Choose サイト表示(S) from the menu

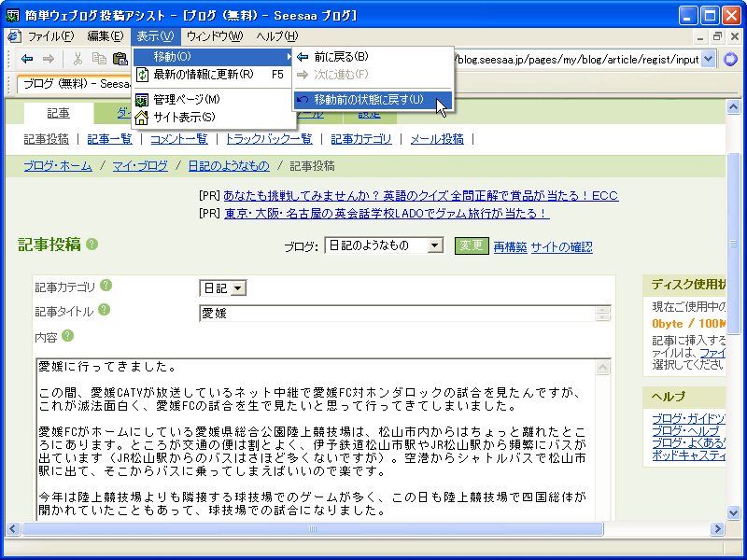[x=213, y=118]
